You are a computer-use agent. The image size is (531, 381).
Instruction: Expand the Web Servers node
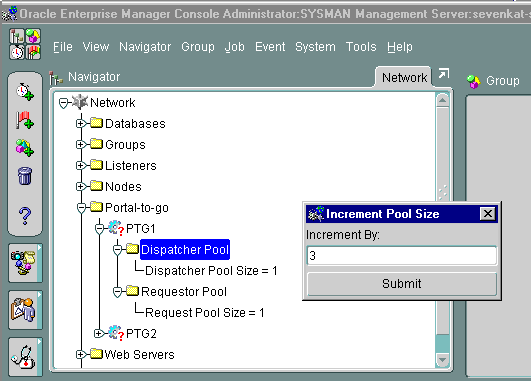(80, 355)
